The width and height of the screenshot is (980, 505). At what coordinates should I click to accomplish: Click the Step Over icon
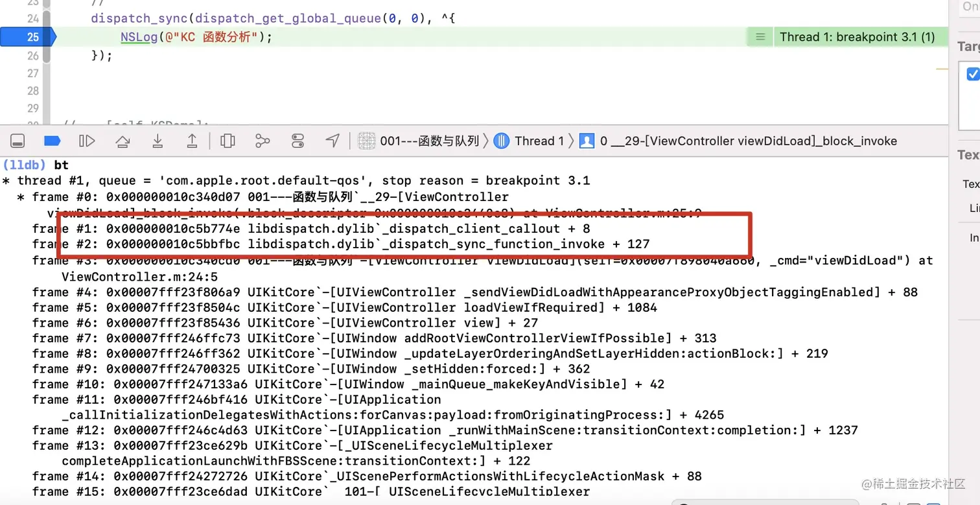pyautogui.click(x=122, y=141)
